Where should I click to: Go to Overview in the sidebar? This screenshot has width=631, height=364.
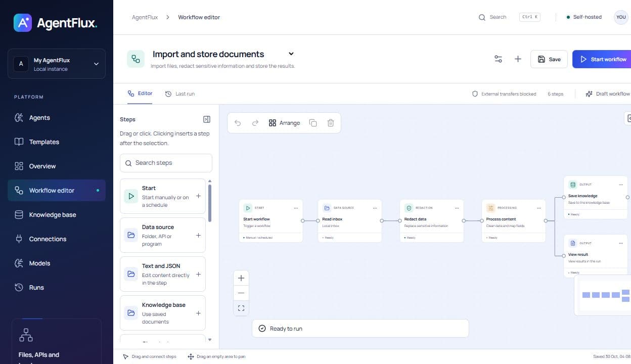[x=57, y=166]
